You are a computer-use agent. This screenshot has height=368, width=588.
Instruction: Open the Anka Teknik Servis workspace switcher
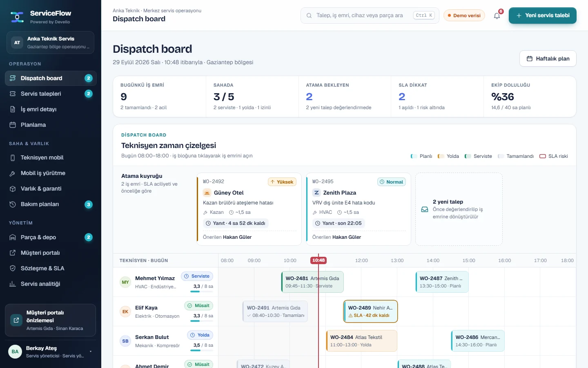pyautogui.click(x=50, y=43)
